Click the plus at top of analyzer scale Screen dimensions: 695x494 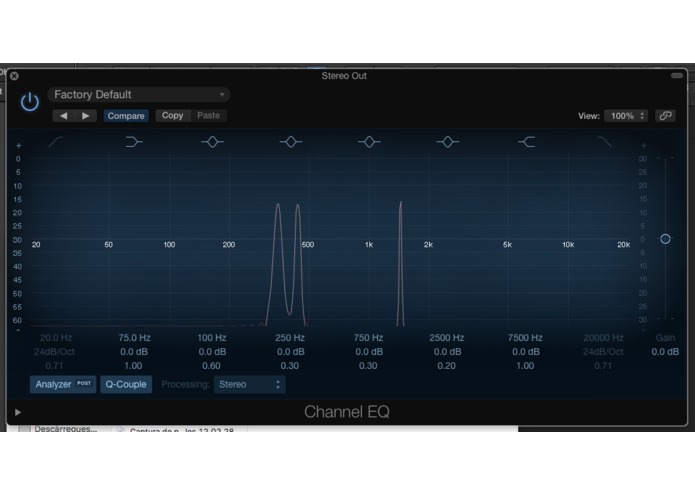tap(19, 145)
